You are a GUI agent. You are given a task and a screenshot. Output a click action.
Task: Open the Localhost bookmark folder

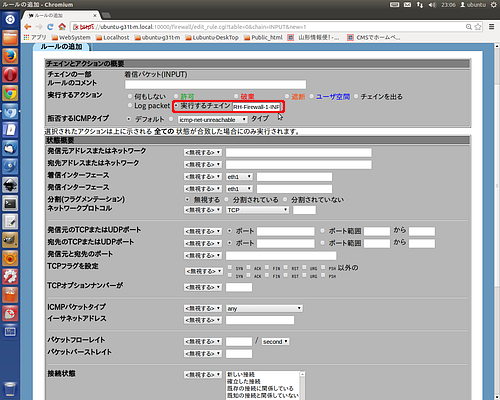coord(113,37)
